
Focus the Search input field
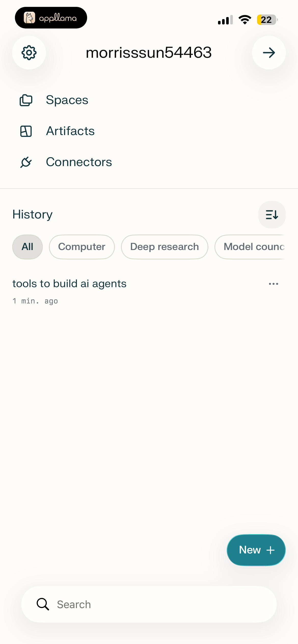pos(149,604)
